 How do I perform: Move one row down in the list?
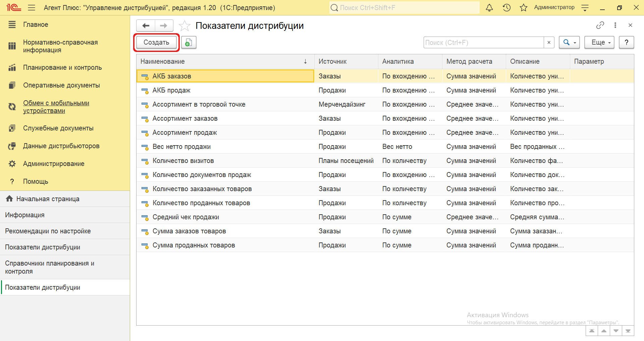click(616, 331)
